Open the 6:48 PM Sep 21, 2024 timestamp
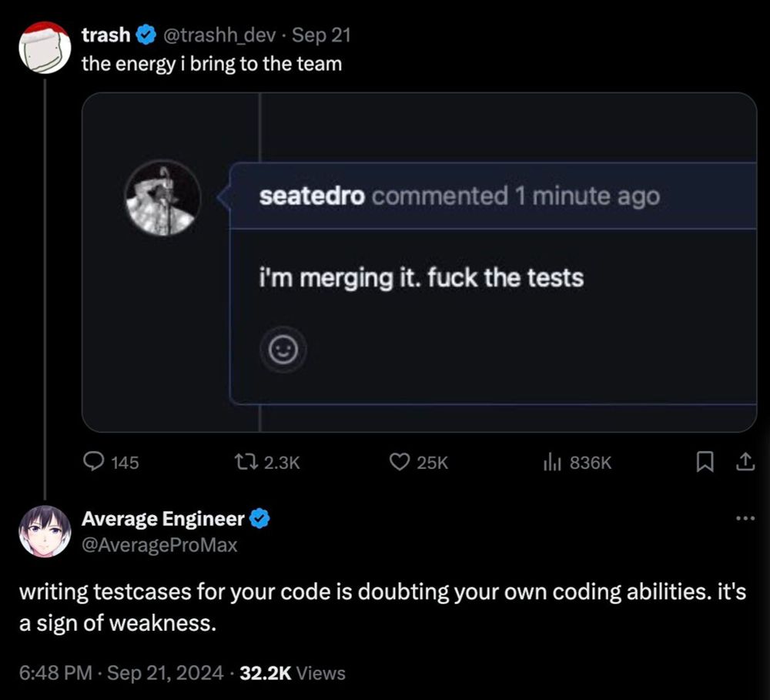Image resolution: width=770 pixels, height=700 pixels. 122,672
